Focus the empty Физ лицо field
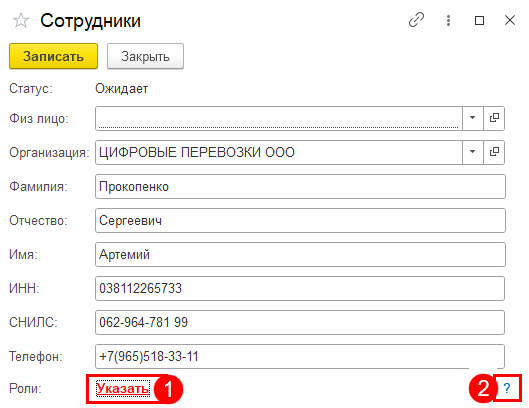This screenshot has width=529, height=408. pos(279,118)
